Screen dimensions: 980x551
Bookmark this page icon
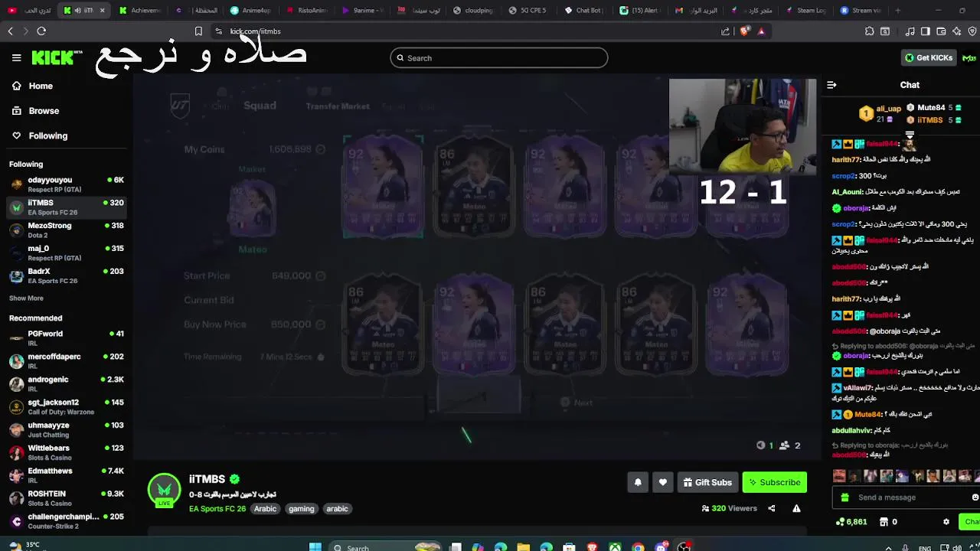[198, 31]
